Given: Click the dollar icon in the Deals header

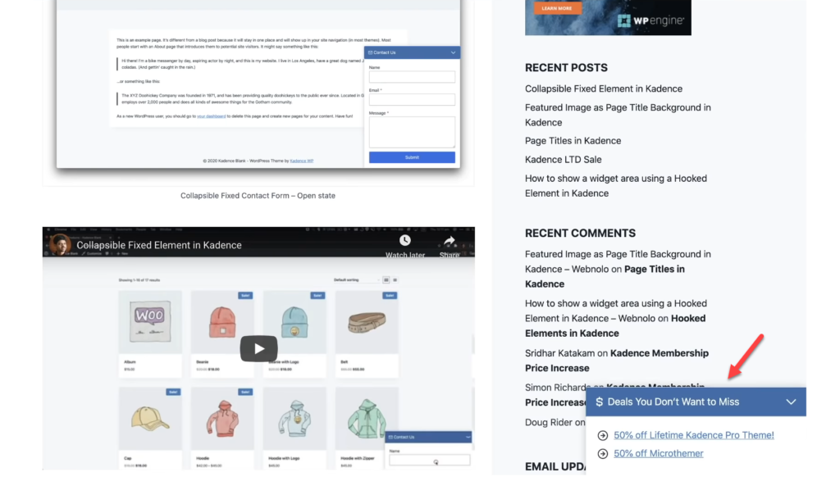Looking at the screenshot, I should point(599,402).
